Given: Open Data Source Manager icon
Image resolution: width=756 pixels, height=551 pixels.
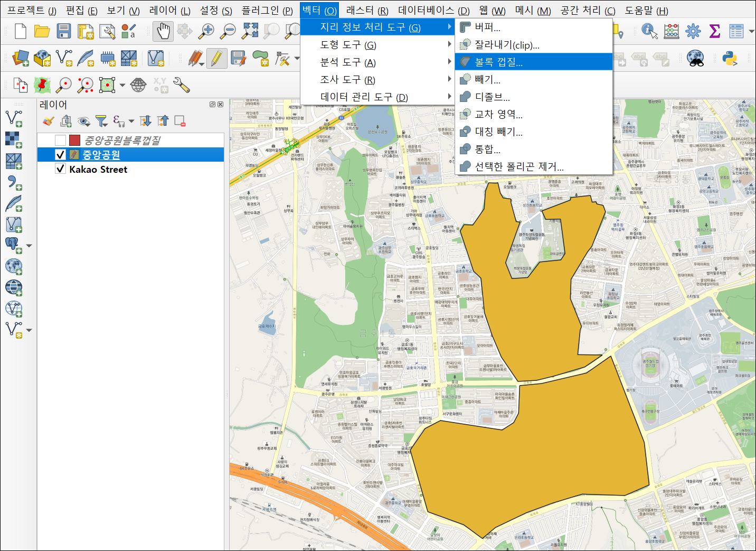Looking at the screenshot, I should [21, 58].
